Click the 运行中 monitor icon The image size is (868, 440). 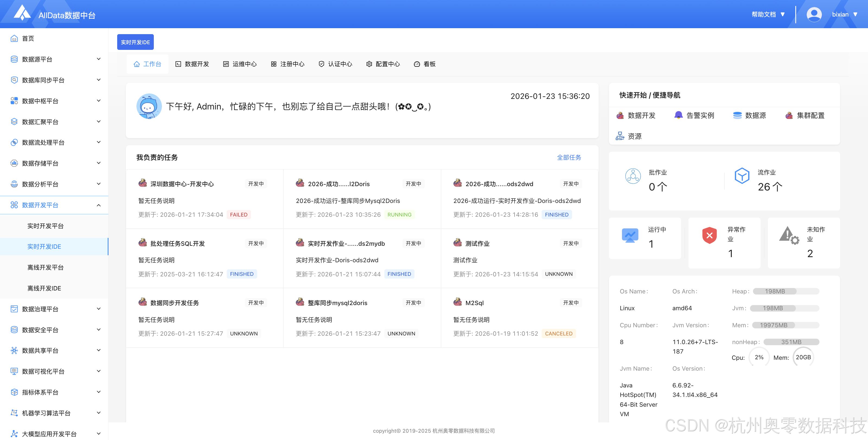[x=630, y=235]
